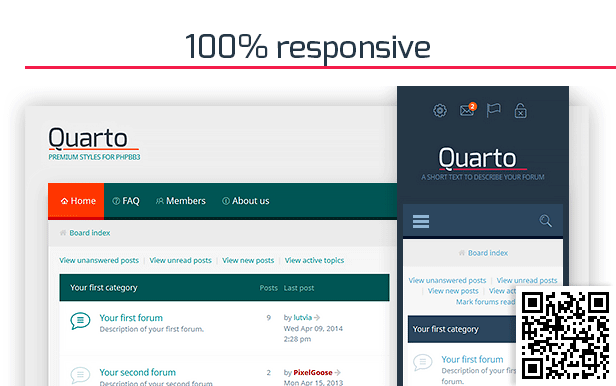Open Your second forum link
616x386 pixels.
tap(138, 372)
